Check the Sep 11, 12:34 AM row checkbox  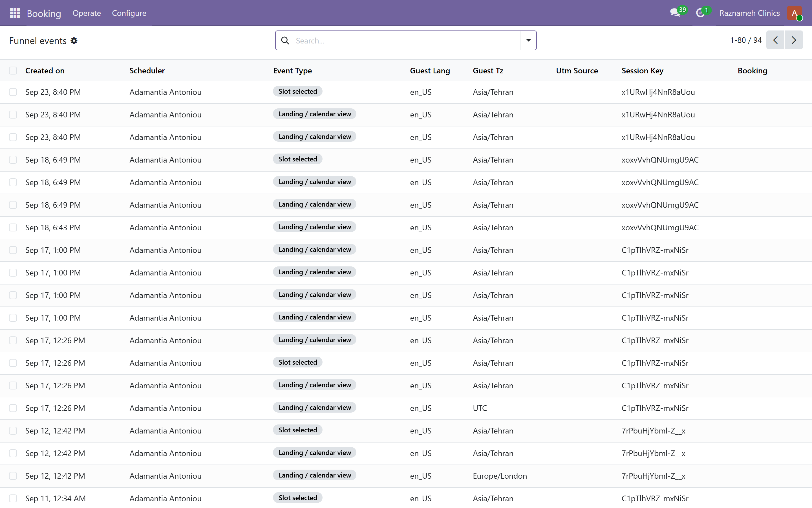coord(13,498)
